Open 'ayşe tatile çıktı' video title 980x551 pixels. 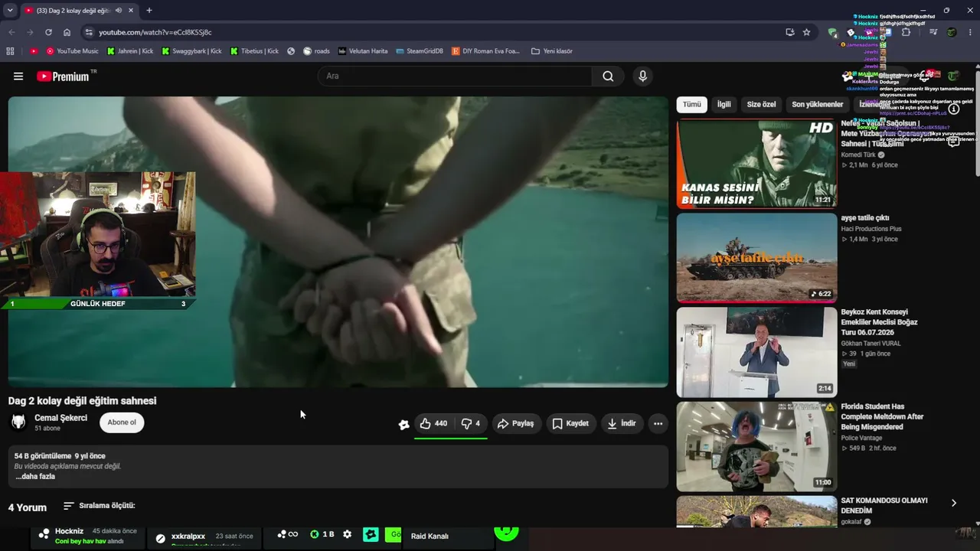(x=865, y=218)
